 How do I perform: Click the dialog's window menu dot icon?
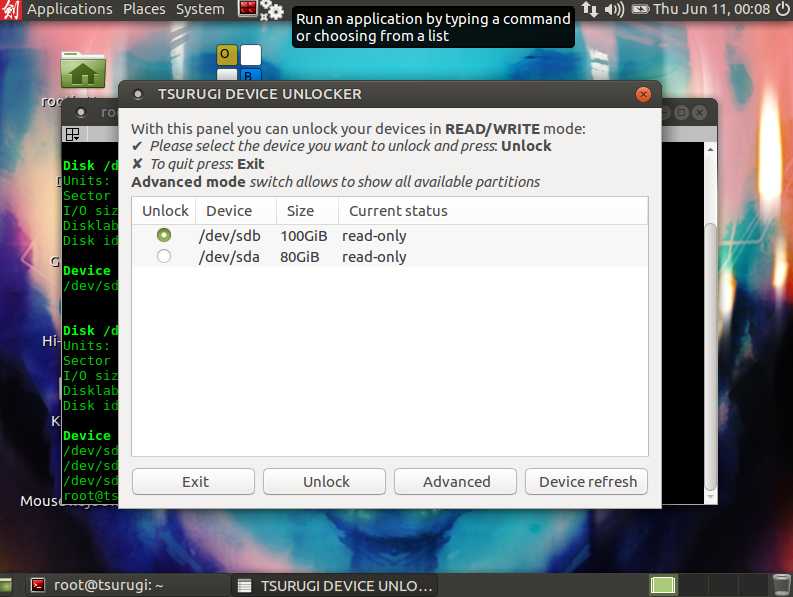(138, 95)
